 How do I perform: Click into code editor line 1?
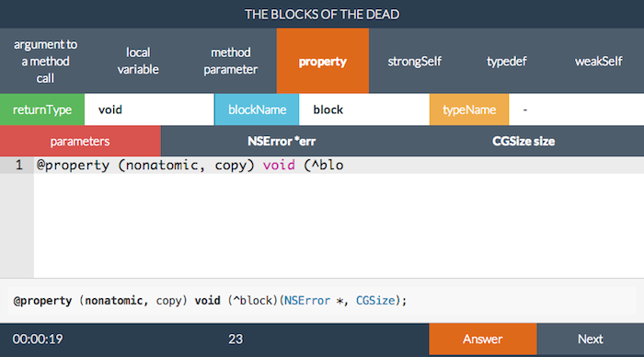coord(339,165)
